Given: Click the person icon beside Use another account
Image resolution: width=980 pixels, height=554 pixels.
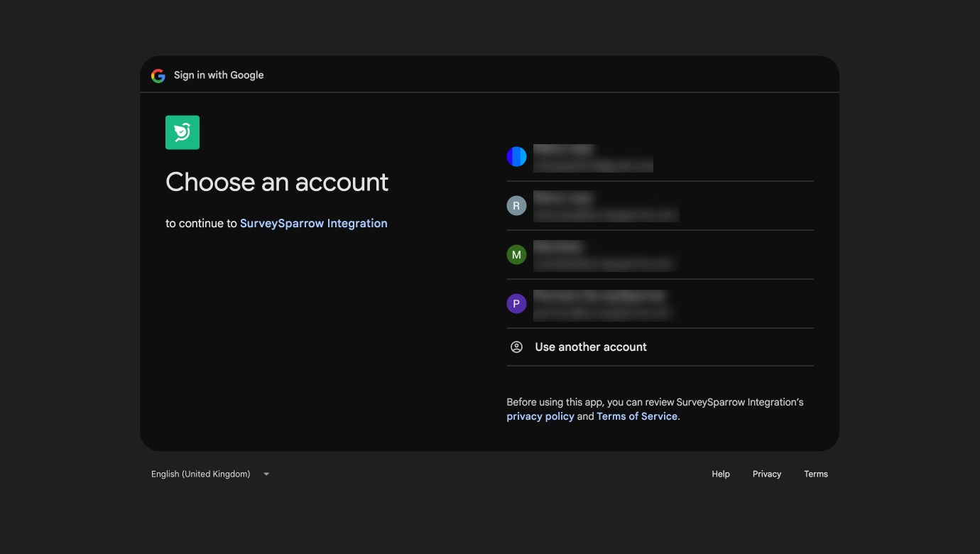Looking at the screenshot, I should pyautogui.click(x=516, y=347).
